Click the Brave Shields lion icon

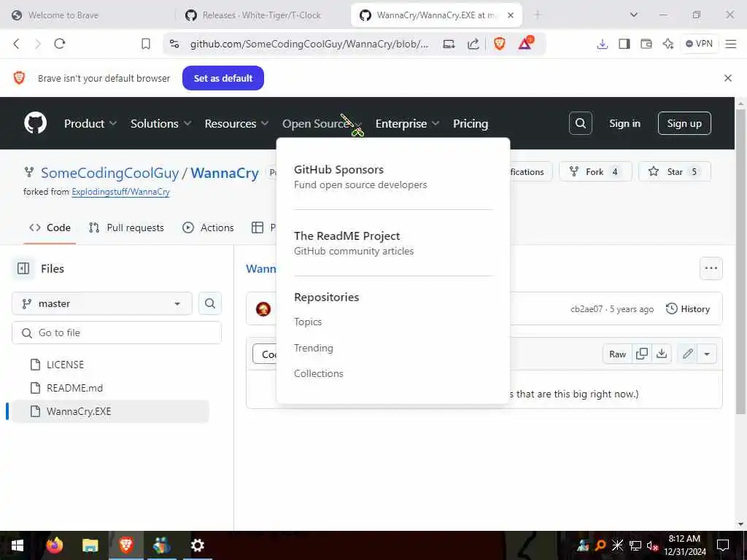point(499,44)
